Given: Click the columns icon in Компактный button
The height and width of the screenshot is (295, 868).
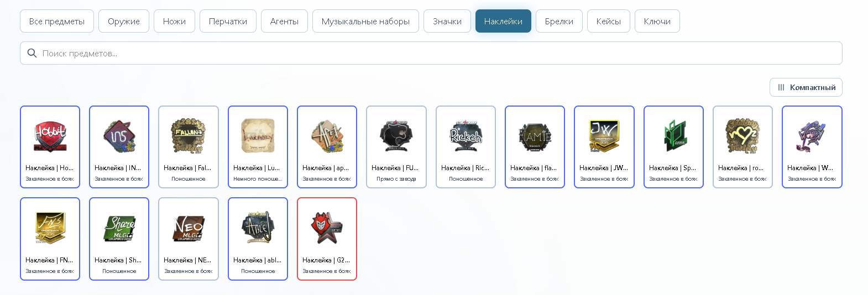Looking at the screenshot, I should tap(781, 87).
